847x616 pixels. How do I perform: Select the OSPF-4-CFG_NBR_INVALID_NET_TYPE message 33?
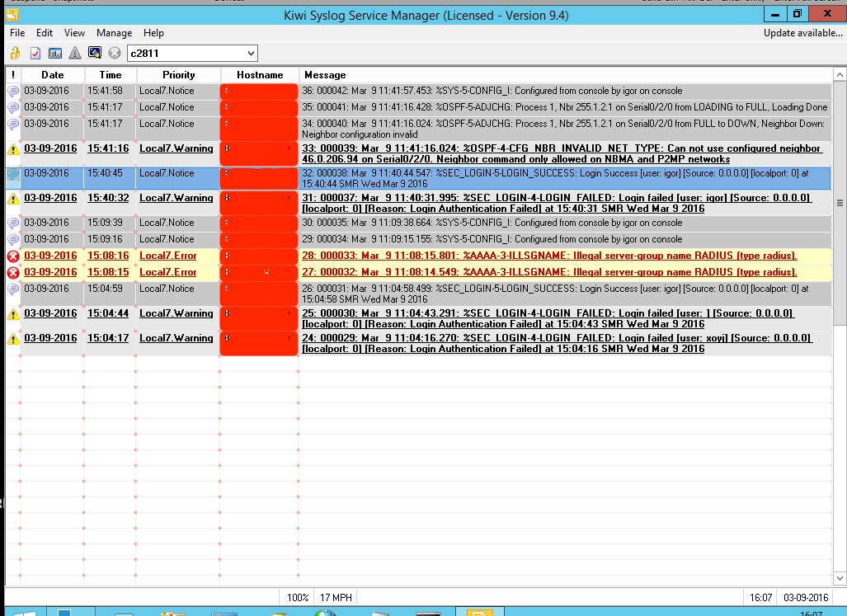(565, 154)
